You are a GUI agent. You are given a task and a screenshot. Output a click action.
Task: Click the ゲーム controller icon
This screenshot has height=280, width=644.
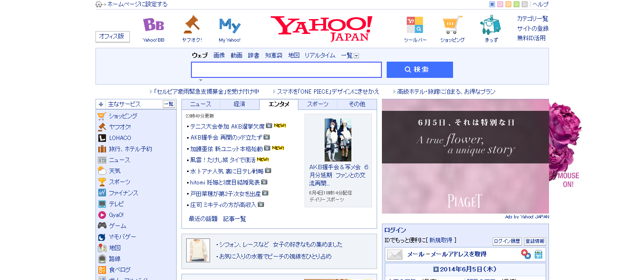pos(102,226)
